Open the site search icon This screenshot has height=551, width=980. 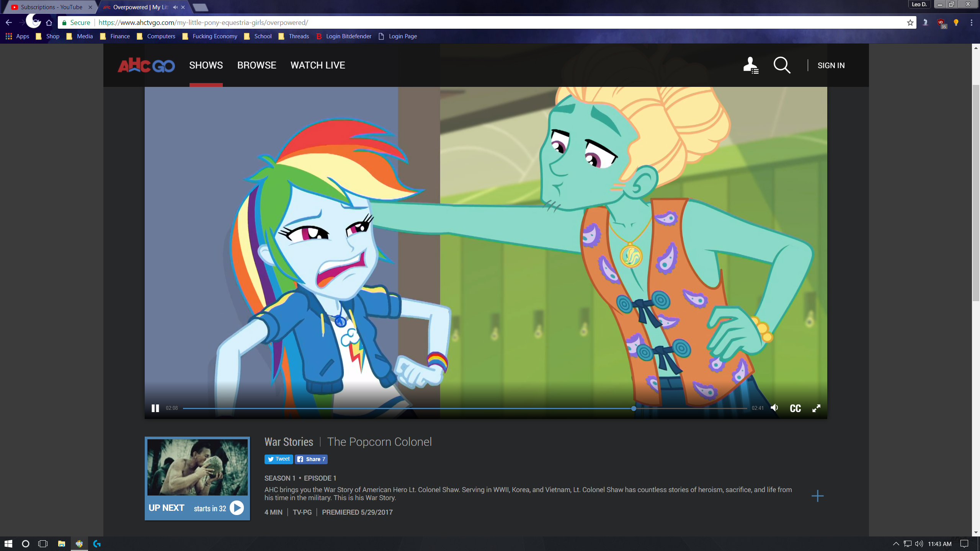pos(782,65)
